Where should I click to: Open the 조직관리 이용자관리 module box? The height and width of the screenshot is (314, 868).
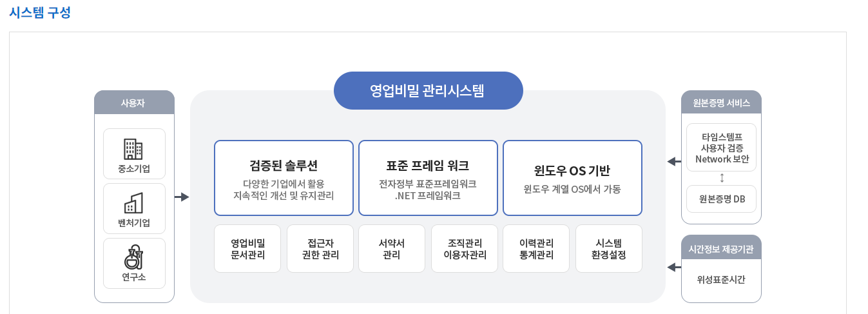465,249
